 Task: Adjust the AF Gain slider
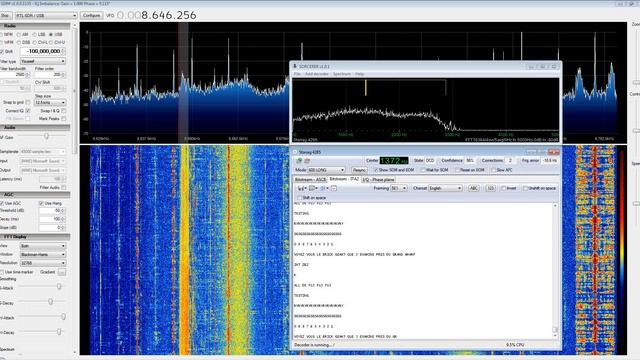coord(47,137)
